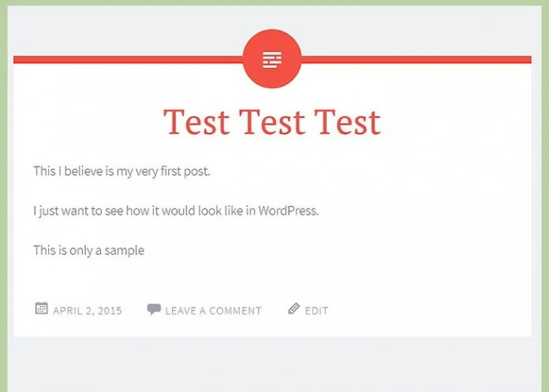Open the April 2, 2015 date link

pyautogui.click(x=88, y=311)
